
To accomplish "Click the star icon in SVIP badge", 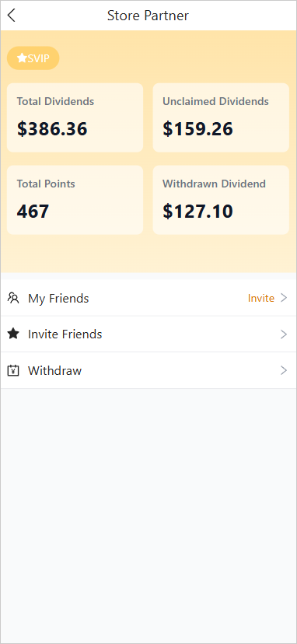I will 22,58.
